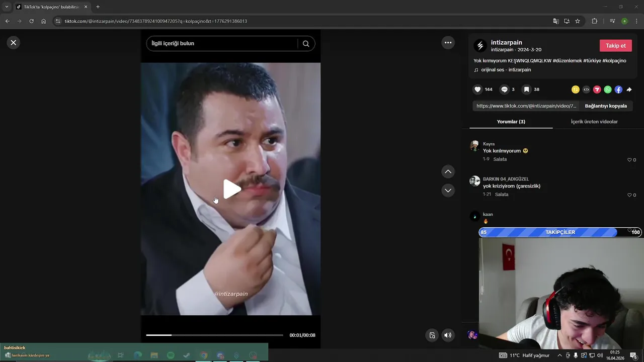The height and width of the screenshot is (362, 644).
Task: Open a new browser tab
Action: pos(98,7)
